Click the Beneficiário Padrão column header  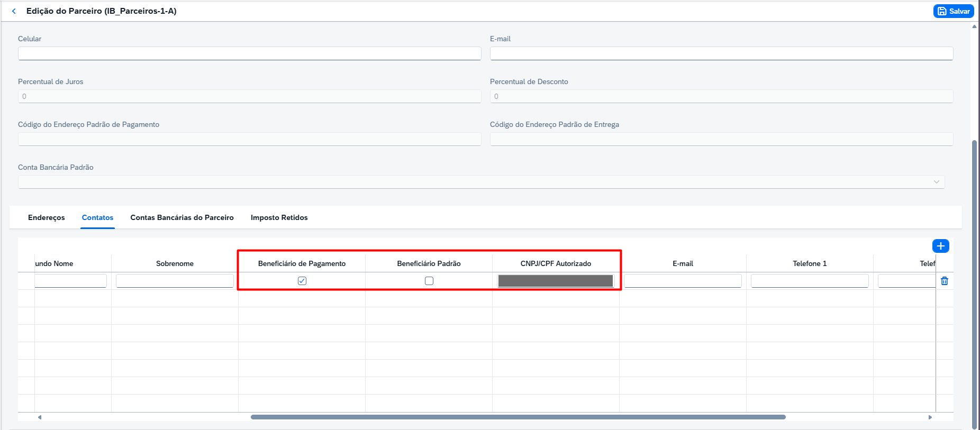tap(429, 263)
